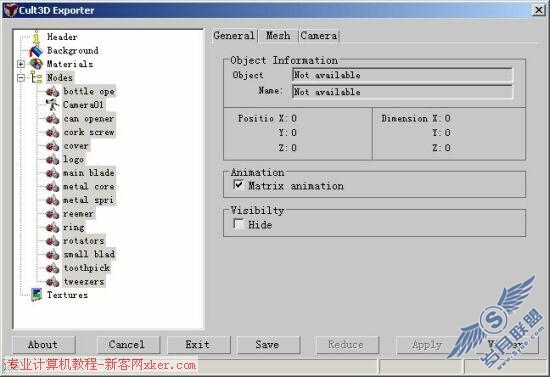Select the Header tree item label
This screenshot has height=377, width=550.
point(62,37)
